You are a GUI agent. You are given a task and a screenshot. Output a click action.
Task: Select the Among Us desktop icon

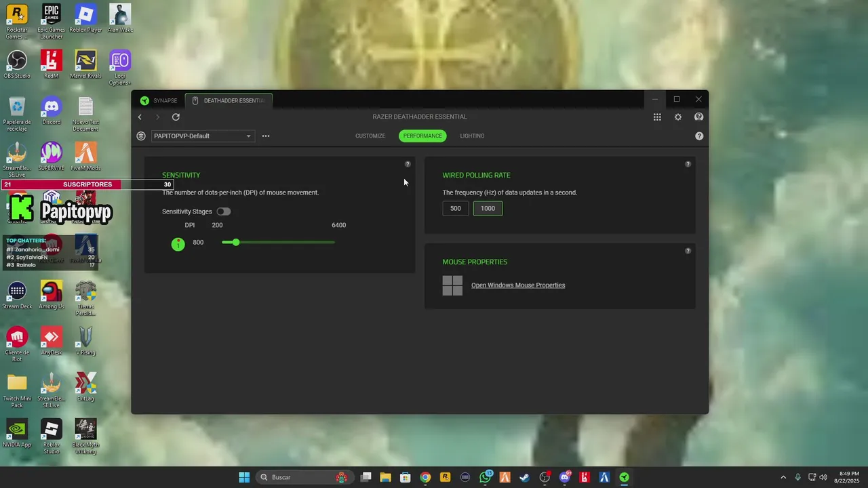[x=51, y=295]
